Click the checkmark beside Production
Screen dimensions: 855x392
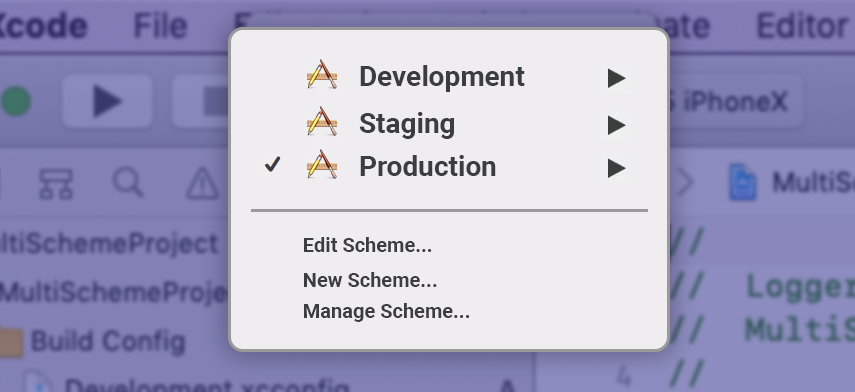tap(272, 164)
